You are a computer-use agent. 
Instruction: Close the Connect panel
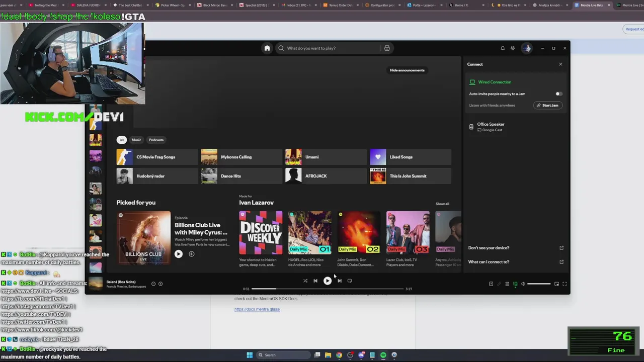(x=560, y=64)
